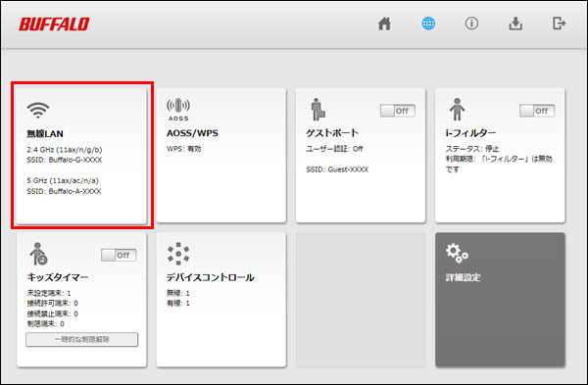
Task: Toggle the i-フィルター Off switch
Action: click(537, 111)
